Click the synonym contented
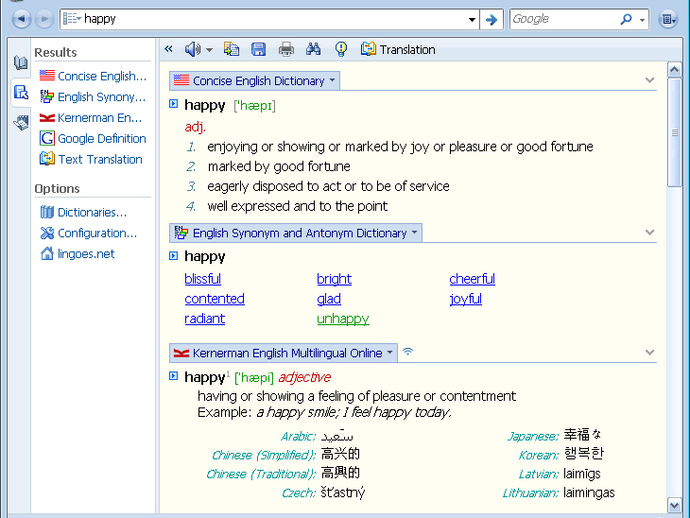Viewport: 690px width, 518px height. coord(214,299)
